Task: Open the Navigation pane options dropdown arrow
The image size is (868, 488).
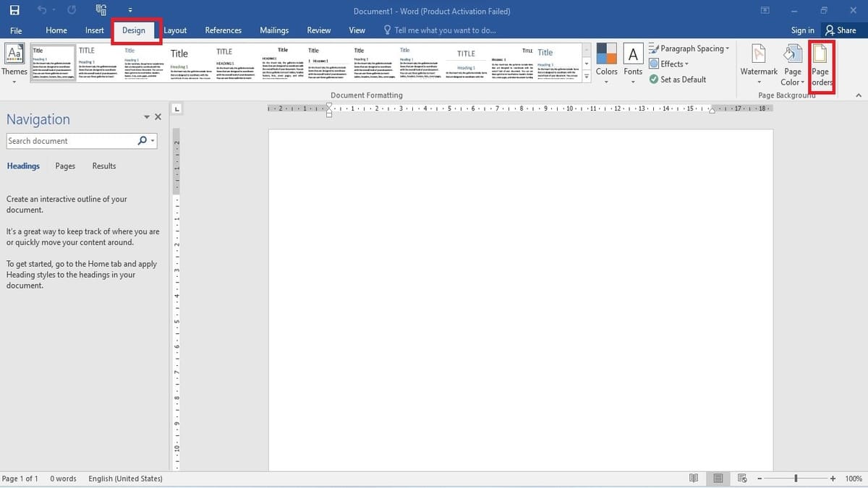Action: click(147, 117)
